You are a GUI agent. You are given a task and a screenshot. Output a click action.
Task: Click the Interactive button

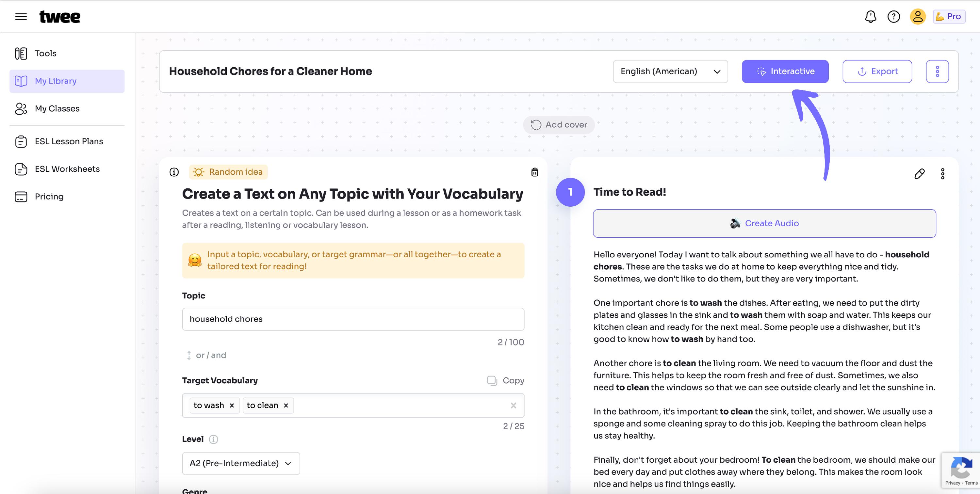coord(785,71)
